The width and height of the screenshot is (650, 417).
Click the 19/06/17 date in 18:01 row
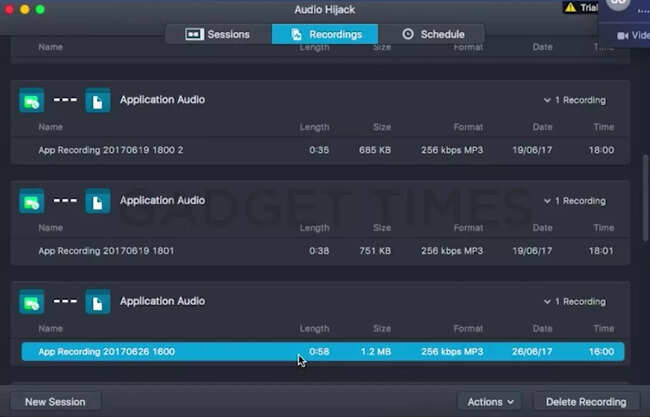[x=532, y=251]
